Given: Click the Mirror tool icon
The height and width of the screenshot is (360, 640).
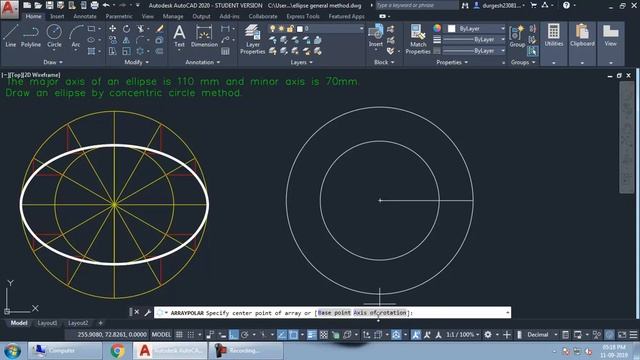Looking at the screenshot, I should [x=127, y=40].
